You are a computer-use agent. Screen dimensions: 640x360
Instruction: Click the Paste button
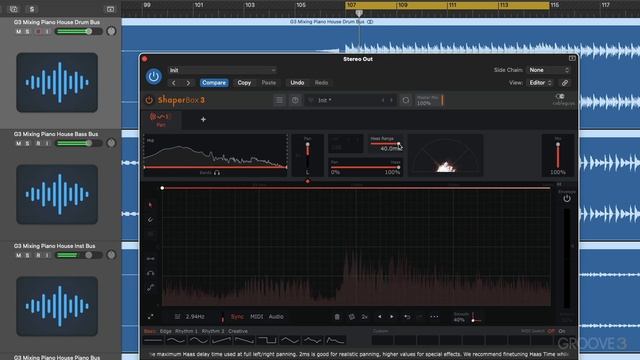click(x=269, y=83)
